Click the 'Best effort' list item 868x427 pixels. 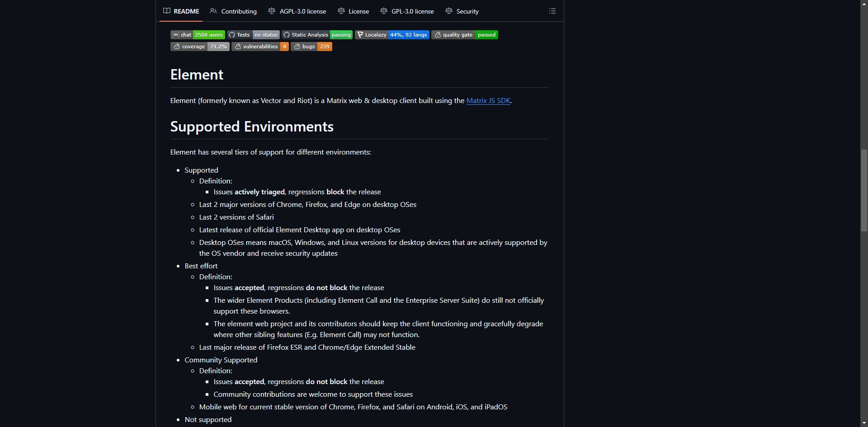[201, 266]
